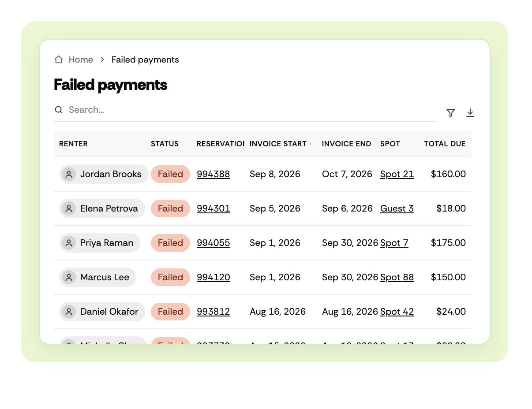Follow the Spot 42 link

point(397,312)
